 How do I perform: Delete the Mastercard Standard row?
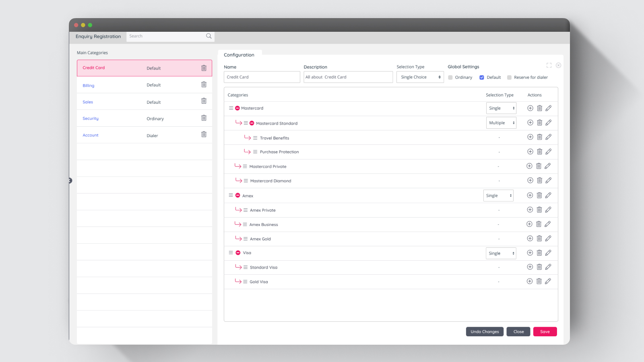pyautogui.click(x=539, y=123)
